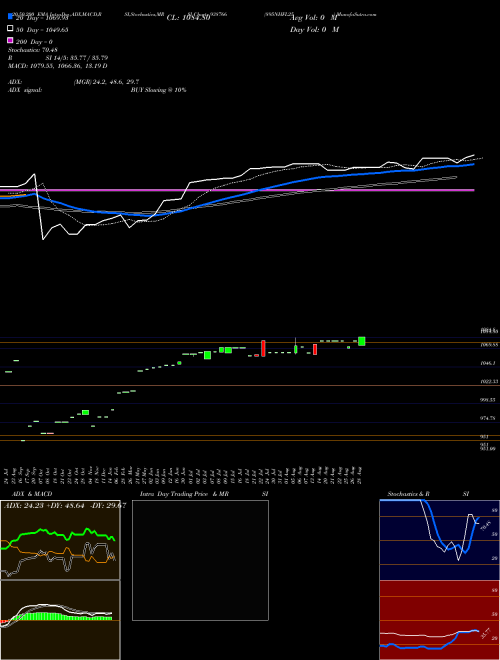Select the '200 Day - 0' label
Viewport: 500px width, 660px height.
(x=34, y=42)
